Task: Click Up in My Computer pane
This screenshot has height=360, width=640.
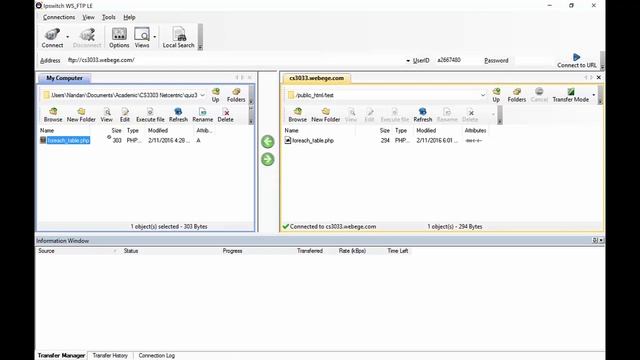Action: [216, 95]
